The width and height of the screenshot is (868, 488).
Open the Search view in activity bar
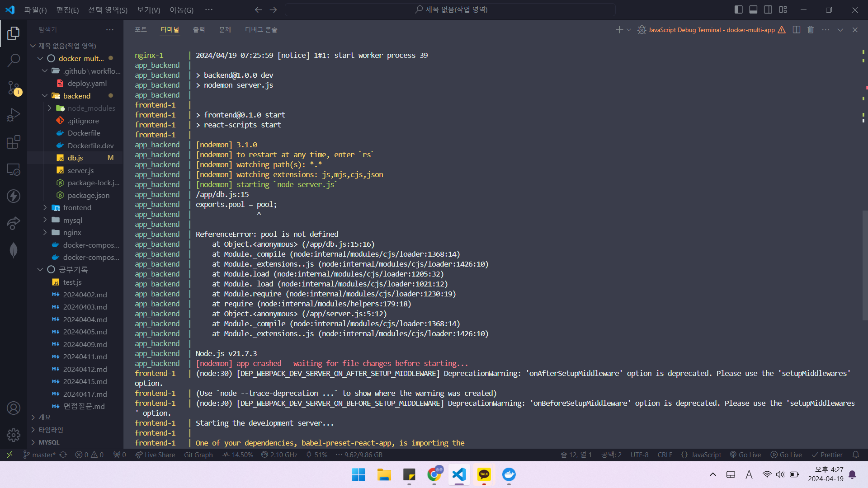tap(14, 60)
